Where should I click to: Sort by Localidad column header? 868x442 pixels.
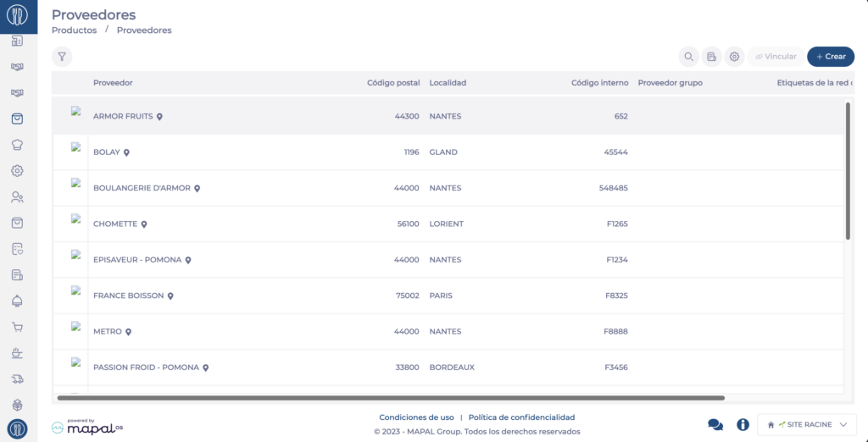[x=448, y=83]
